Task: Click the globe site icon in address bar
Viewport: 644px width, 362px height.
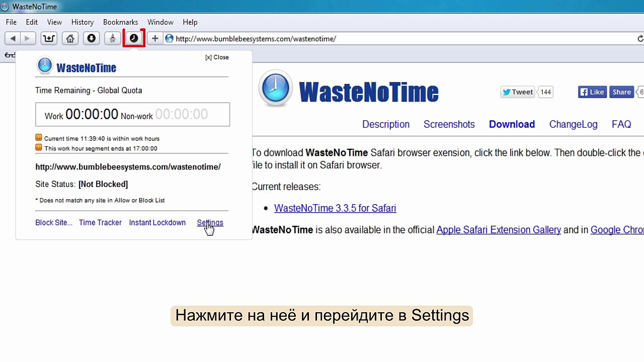Action: coord(169,39)
